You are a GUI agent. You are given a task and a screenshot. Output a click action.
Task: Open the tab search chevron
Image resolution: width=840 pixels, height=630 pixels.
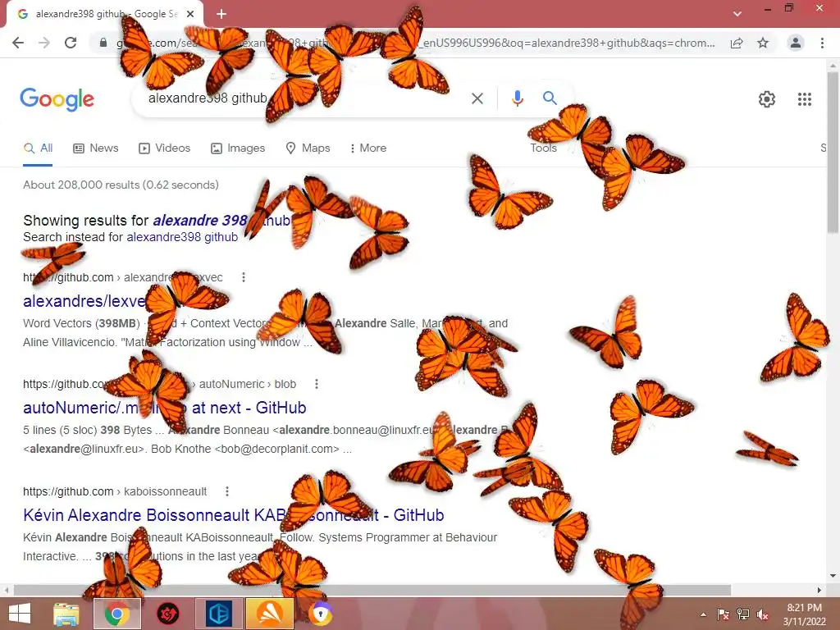pos(737,14)
